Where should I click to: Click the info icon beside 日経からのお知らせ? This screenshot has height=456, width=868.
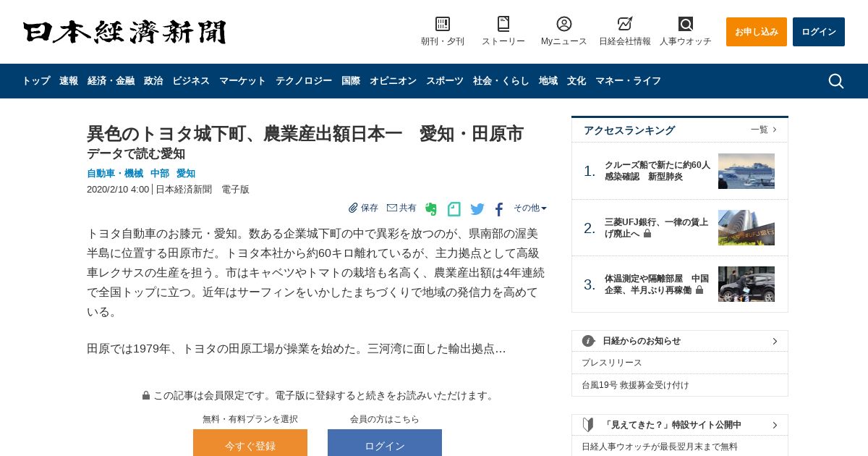(588, 341)
